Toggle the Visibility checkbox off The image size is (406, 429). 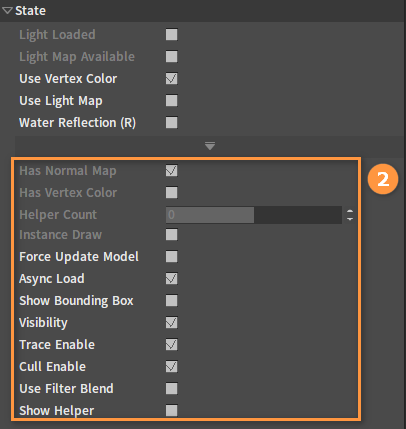coord(171,323)
